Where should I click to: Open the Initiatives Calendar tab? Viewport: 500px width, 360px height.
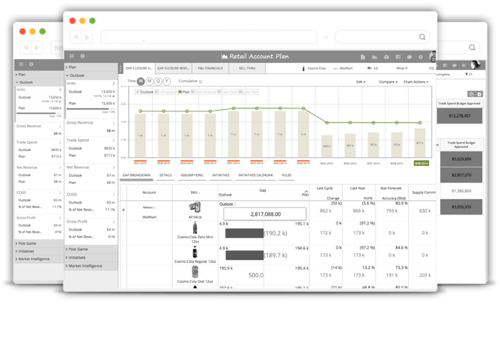[255, 175]
